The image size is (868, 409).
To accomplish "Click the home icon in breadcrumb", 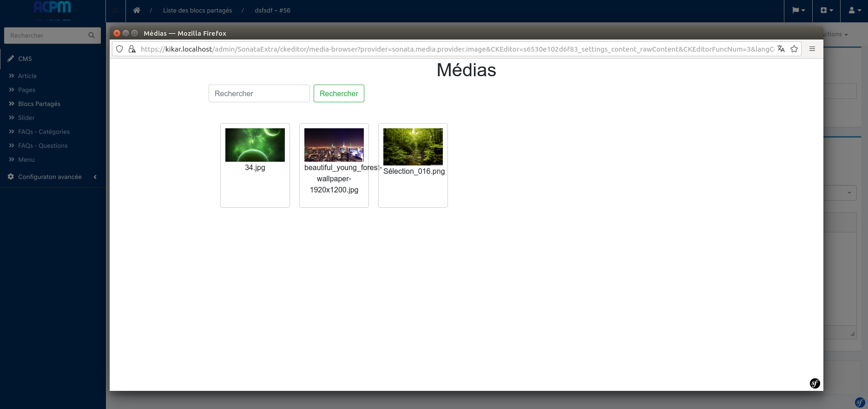I will coord(137,10).
